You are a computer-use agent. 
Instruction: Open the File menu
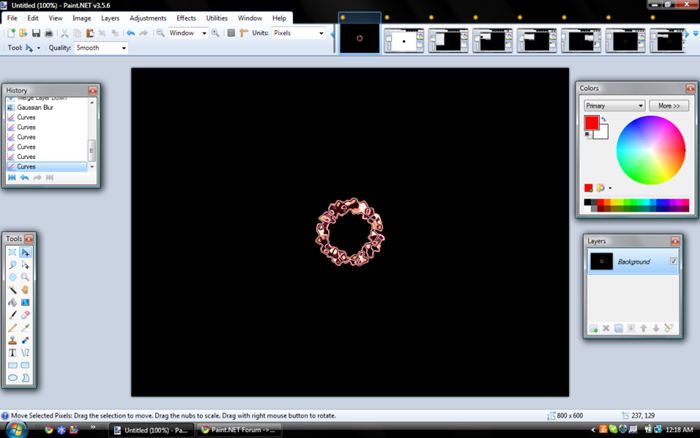(12, 18)
